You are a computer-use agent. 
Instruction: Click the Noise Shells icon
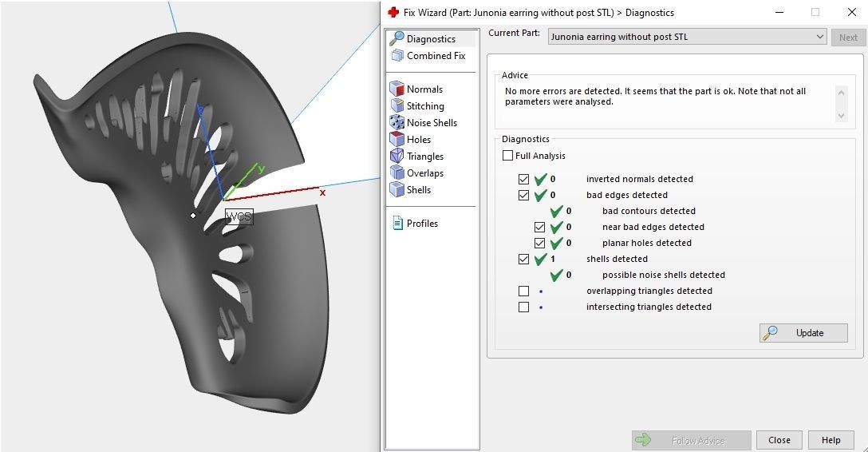pos(397,122)
